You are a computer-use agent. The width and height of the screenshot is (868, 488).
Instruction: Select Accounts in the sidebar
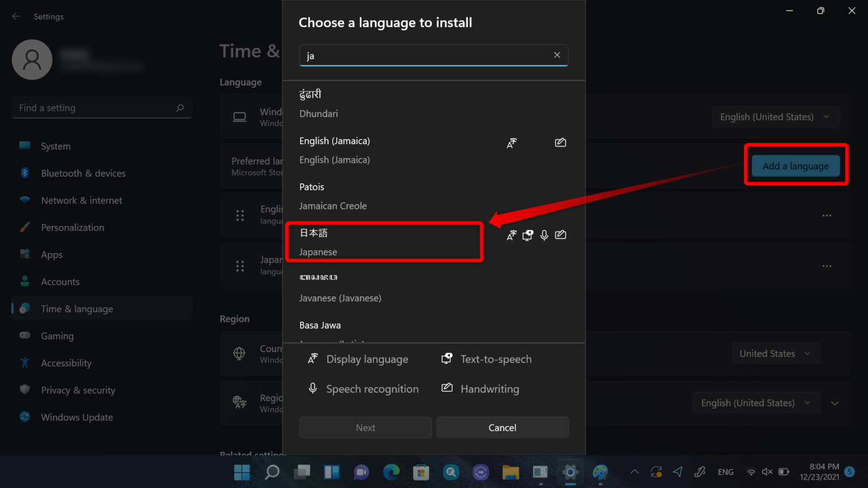point(60,281)
